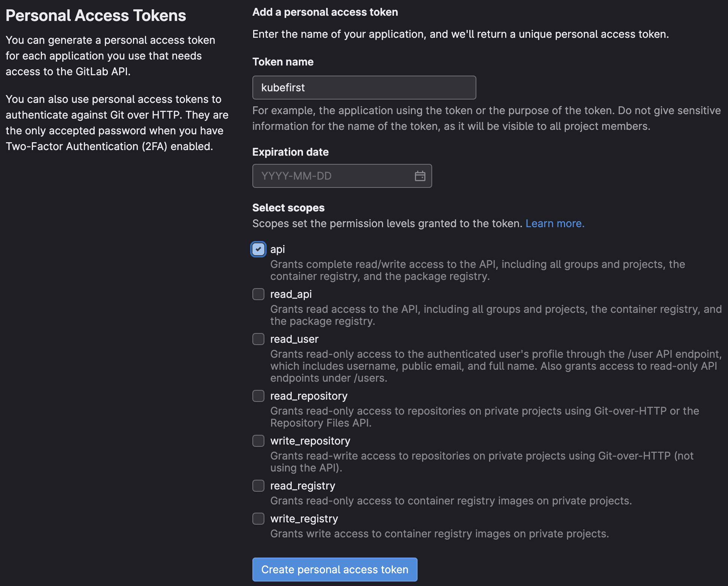Click the Select scopes heading
This screenshot has height=586, width=728.
click(288, 208)
